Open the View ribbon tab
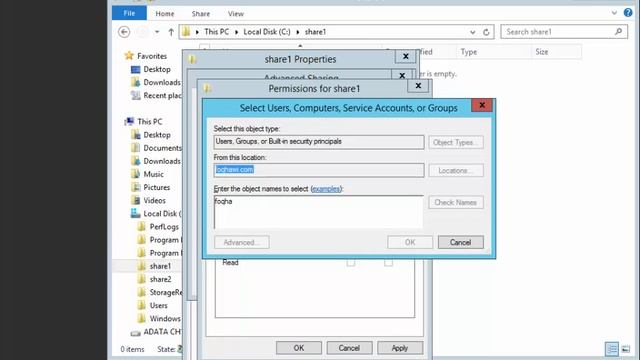 coord(236,13)
